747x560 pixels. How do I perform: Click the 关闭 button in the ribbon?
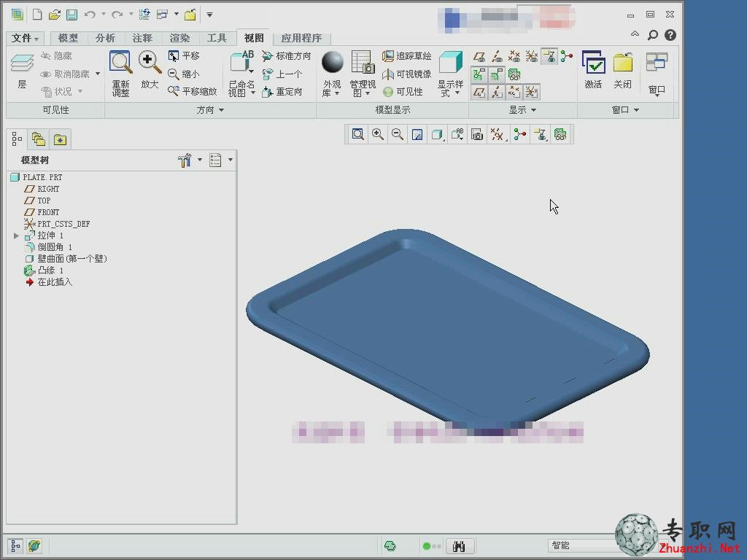point(623,70)
